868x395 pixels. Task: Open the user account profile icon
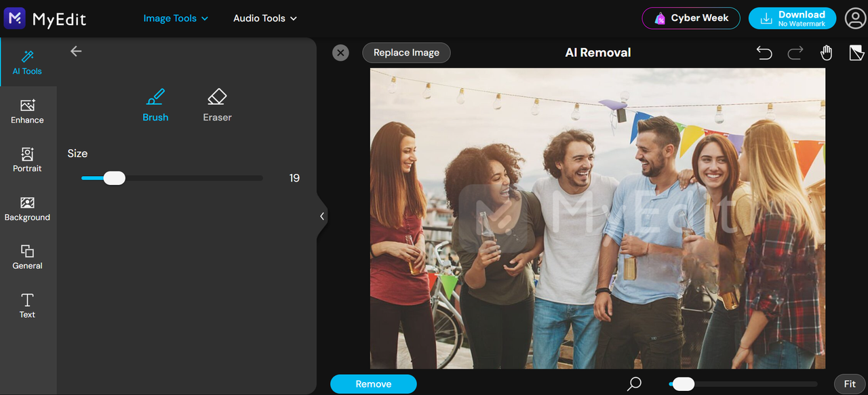[x=855, y=18]
